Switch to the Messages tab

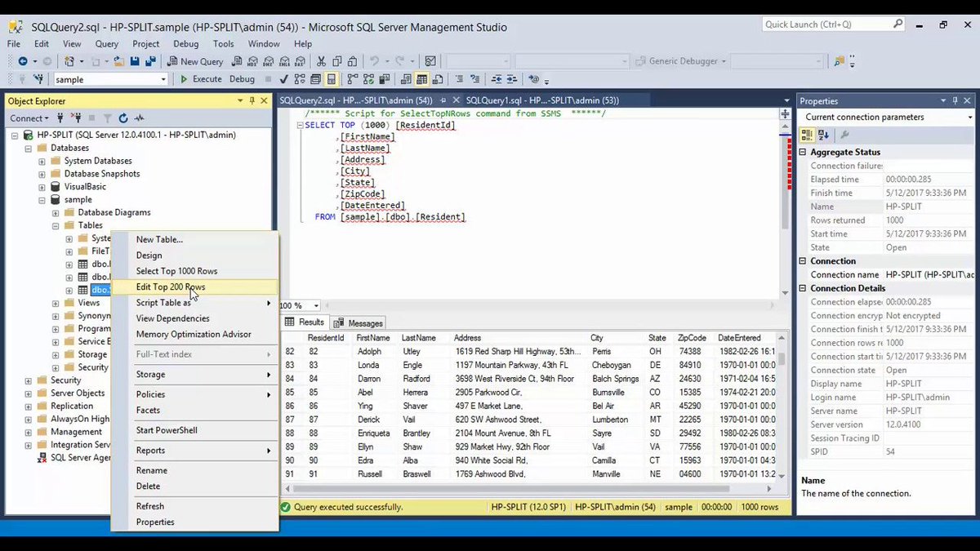pos(364,322)
